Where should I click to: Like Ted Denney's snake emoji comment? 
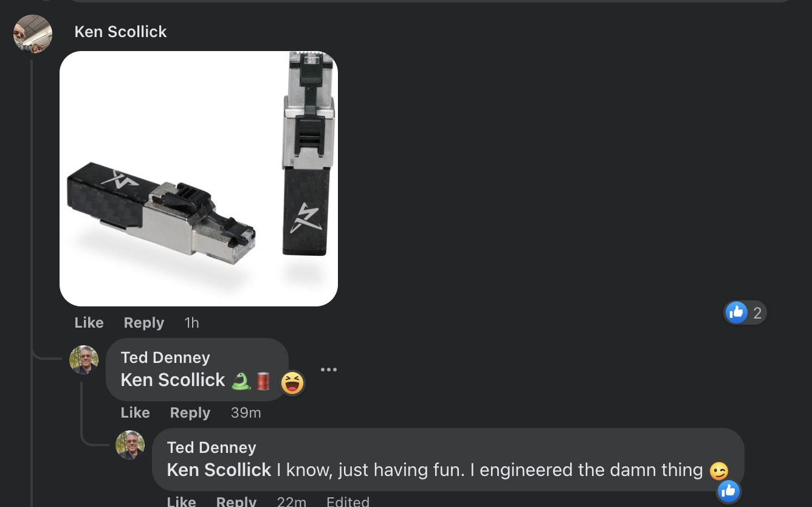[x=135, y=413]
